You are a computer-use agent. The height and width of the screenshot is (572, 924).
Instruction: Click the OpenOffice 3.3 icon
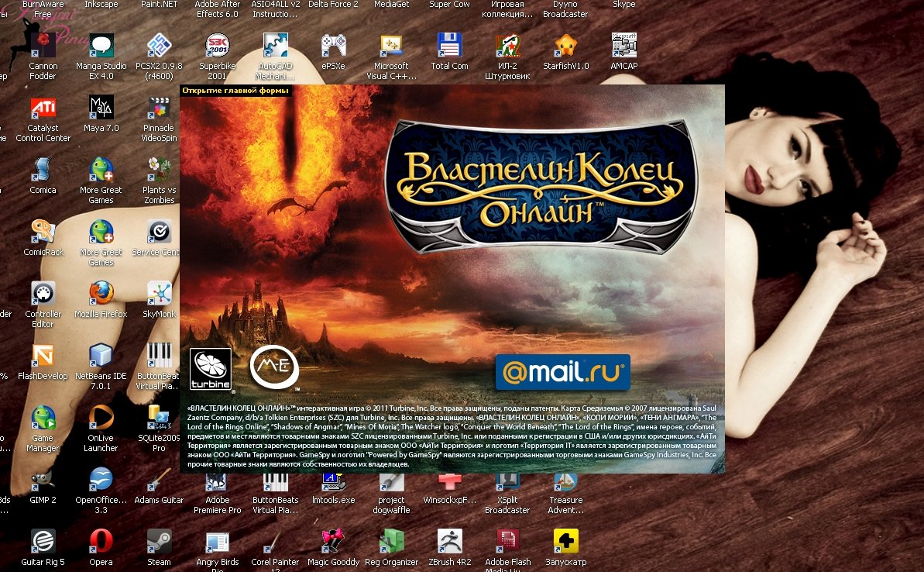pos(101,480)
